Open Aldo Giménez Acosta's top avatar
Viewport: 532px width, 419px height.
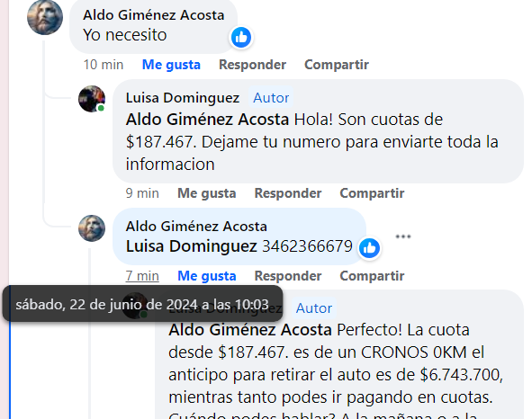tap(45, 17)
